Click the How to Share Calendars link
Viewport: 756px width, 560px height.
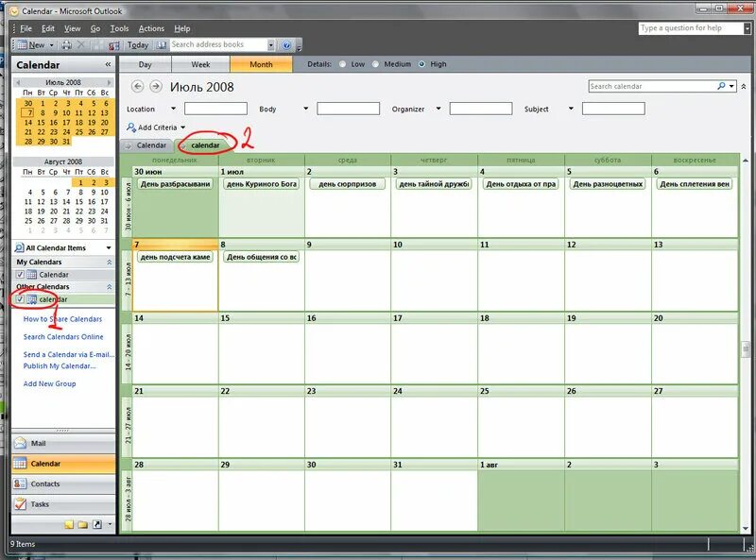[x=62, y=319]
